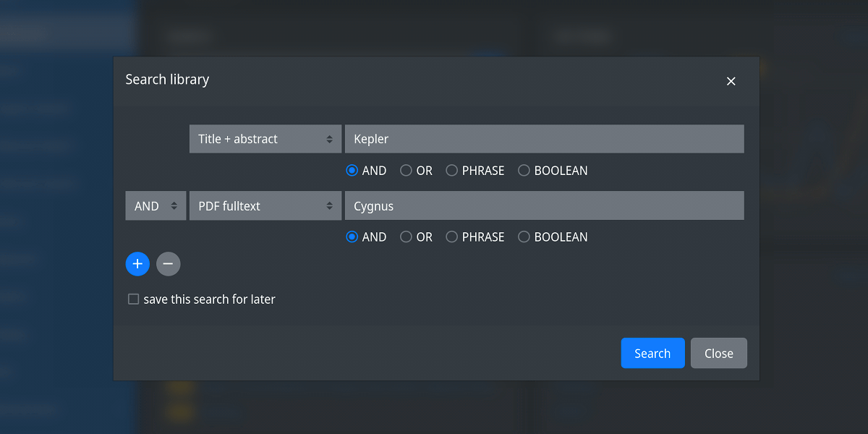
Task: Select PHRASE radio for the Cygnus row
Action: tap(452, 237)
